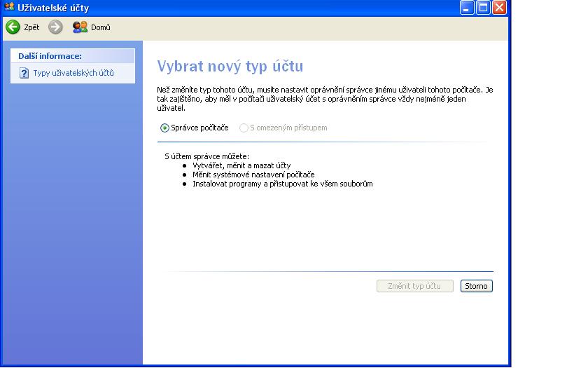
Task: Click the greyed forward arrow icon
Action: click(x=55, y=27)
